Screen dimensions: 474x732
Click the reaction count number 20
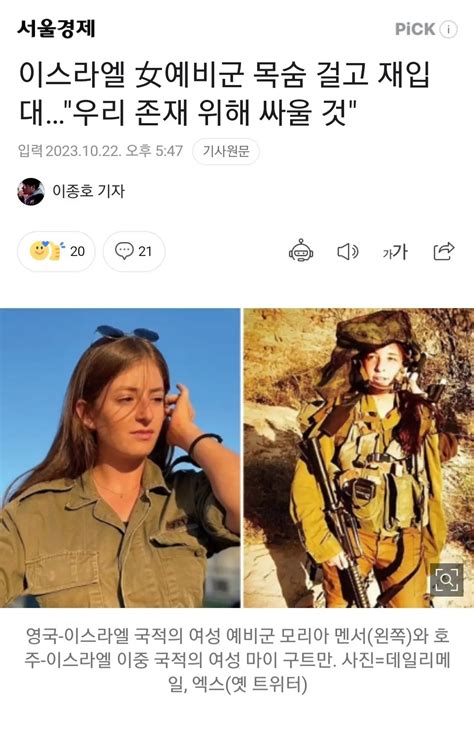point(78,252)
